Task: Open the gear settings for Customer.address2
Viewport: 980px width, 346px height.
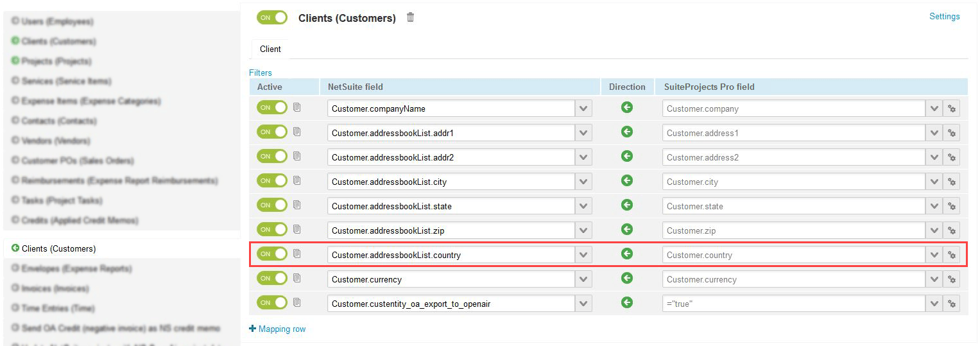Action: tap(952, 157)
